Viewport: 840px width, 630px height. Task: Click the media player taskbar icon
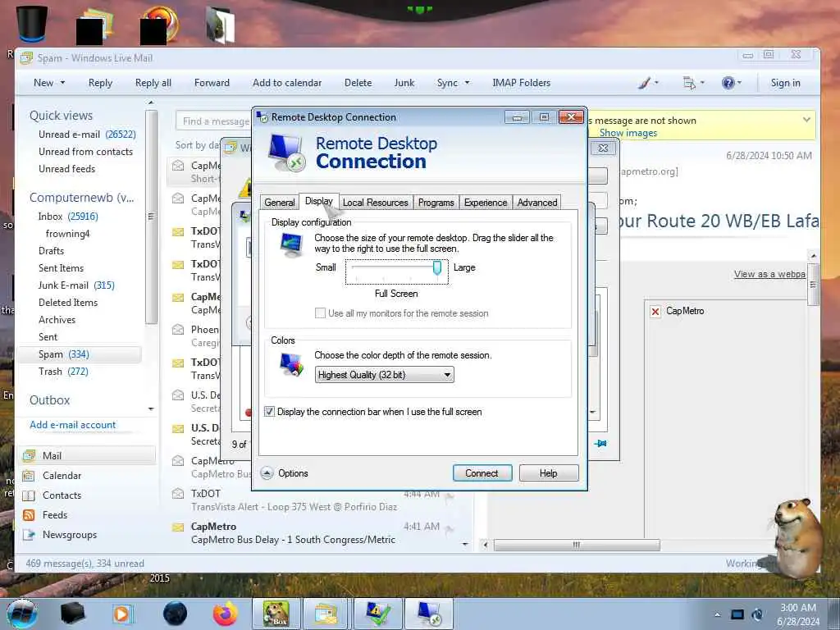click(121, 614)
